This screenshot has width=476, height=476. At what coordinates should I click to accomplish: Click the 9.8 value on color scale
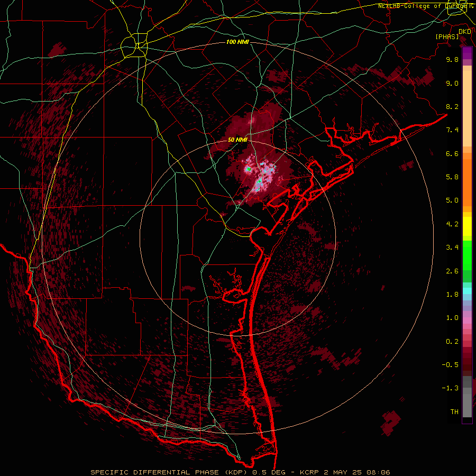click(x=452, y=59)
